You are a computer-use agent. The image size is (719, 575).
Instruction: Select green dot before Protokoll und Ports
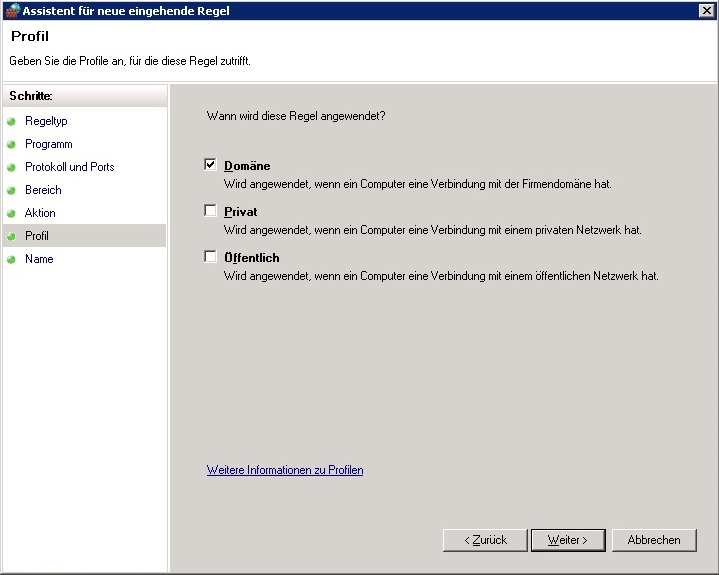[12, 167]
